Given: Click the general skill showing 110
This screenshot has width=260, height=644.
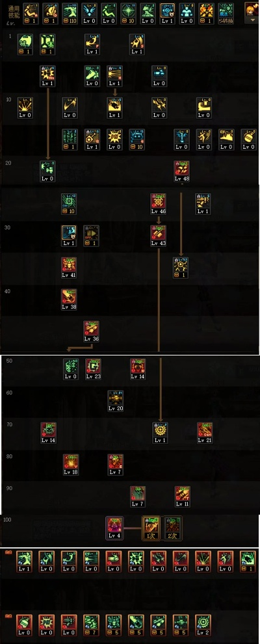Looking at the screenshot, I should coord(70,10).
